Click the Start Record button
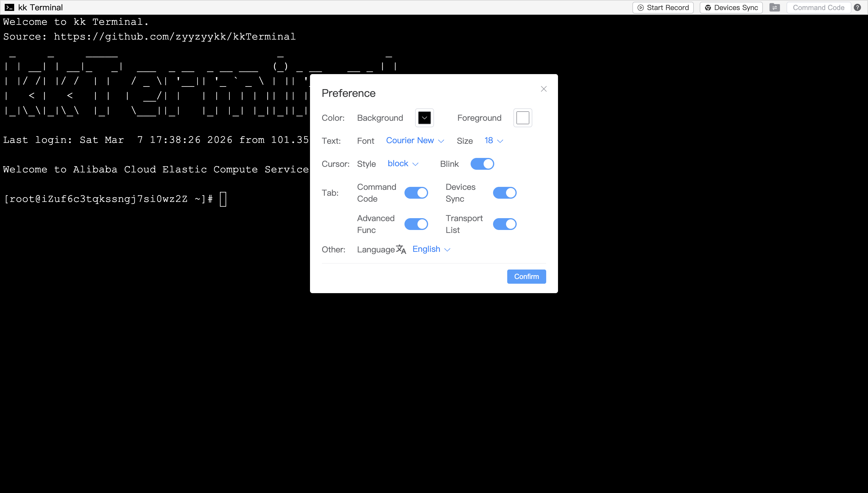The image size is (868, 493). tap(663, 7)
